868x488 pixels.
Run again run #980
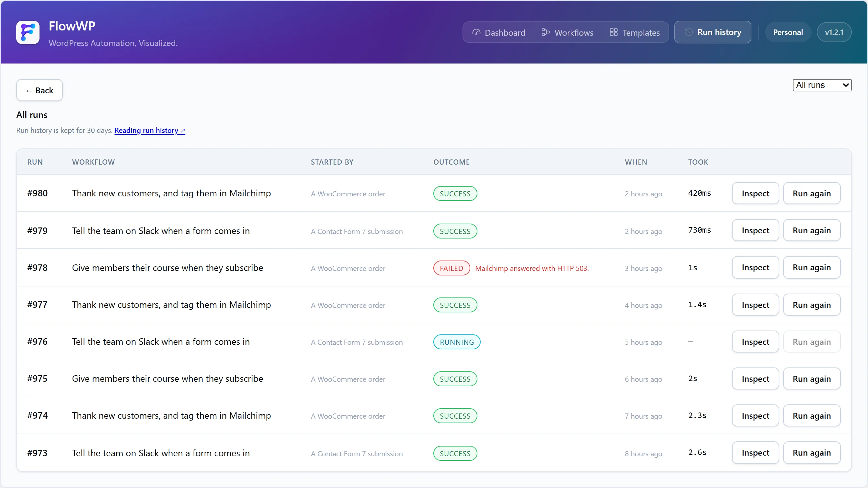coord(811,193)
